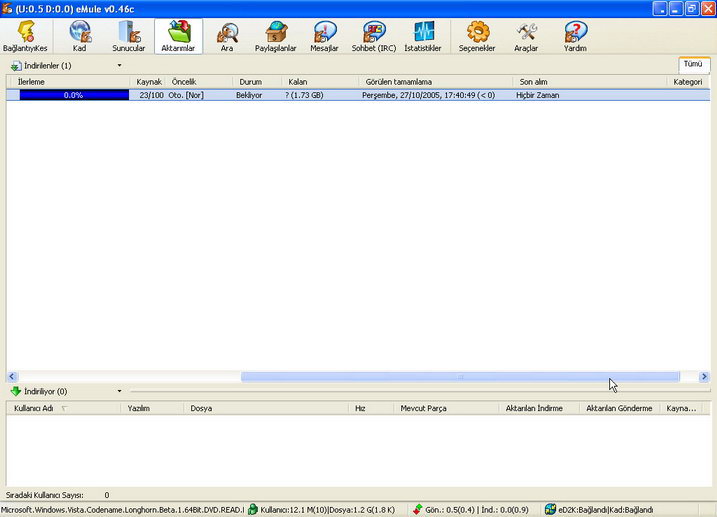Open Seçenekler options gear icon

[478, 32]
